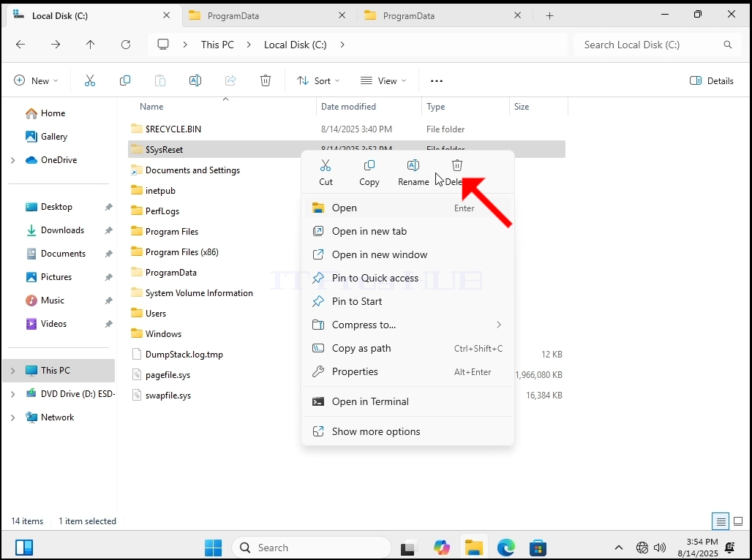Open the widgets icon on the taskbar
Screen dimensions: 752x560
[x=24, y=548]
